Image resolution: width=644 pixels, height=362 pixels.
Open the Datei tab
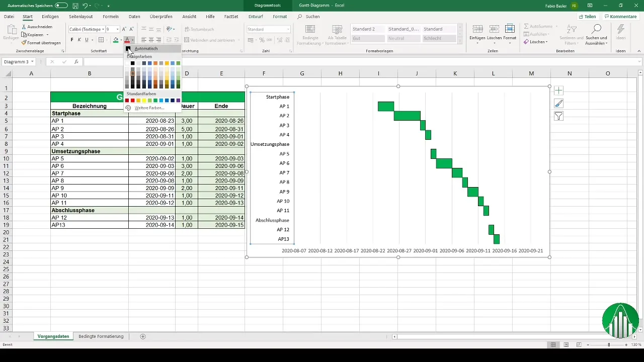click(x=9, y=17)
